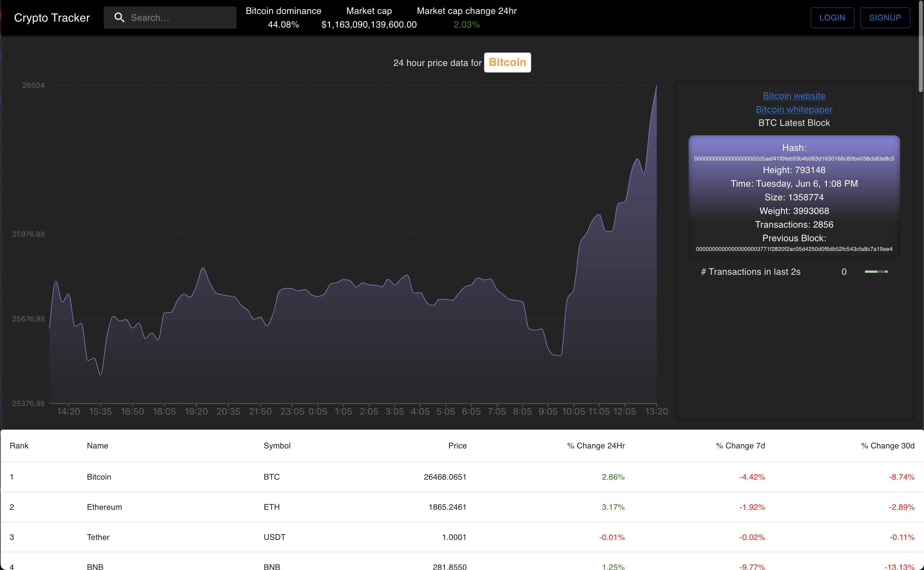The width and height of the screenshot is (924, 570).
Task: Click the Crypto Tracker title
Action: pos(52,18)
